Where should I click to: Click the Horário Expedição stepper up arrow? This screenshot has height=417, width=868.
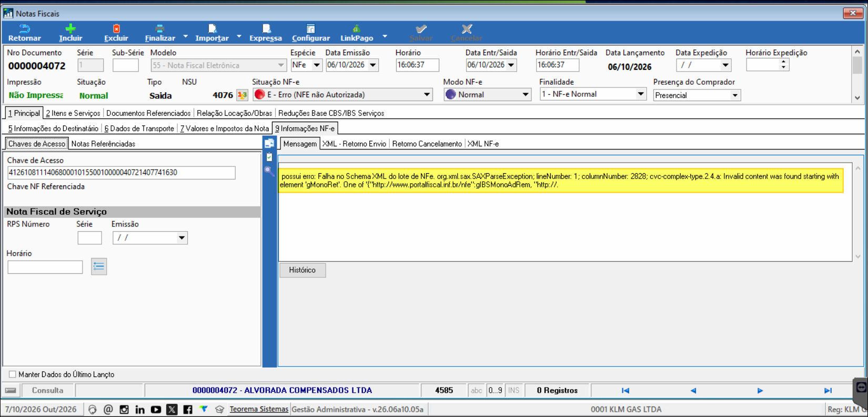coord(784,62)
